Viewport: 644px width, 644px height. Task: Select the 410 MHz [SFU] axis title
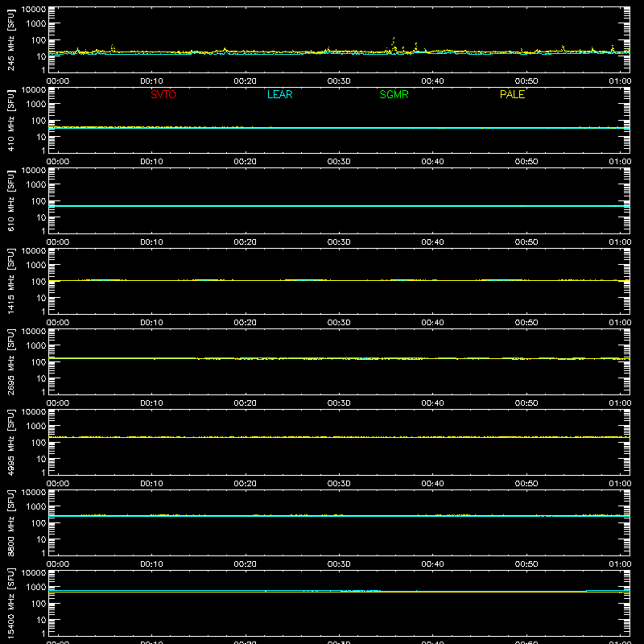pyautogui.click(x=11, y=120)
